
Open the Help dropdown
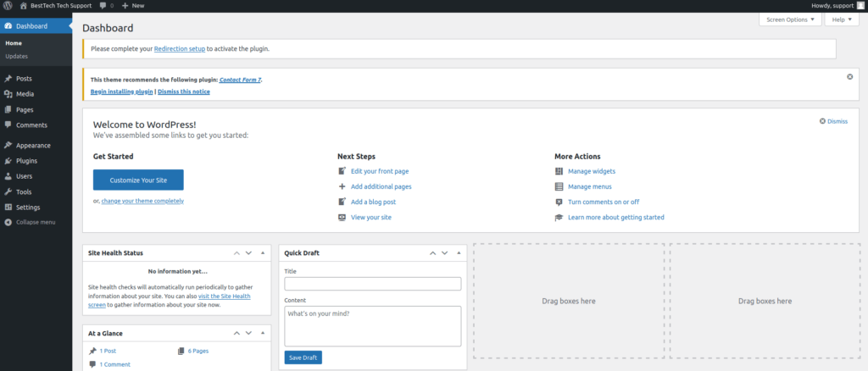point(842,19)
